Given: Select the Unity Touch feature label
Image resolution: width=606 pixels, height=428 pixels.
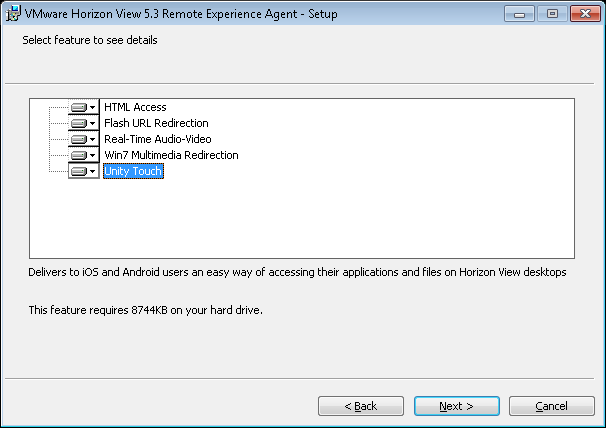Looking at the screenshot, I should (x=133, y=171).
